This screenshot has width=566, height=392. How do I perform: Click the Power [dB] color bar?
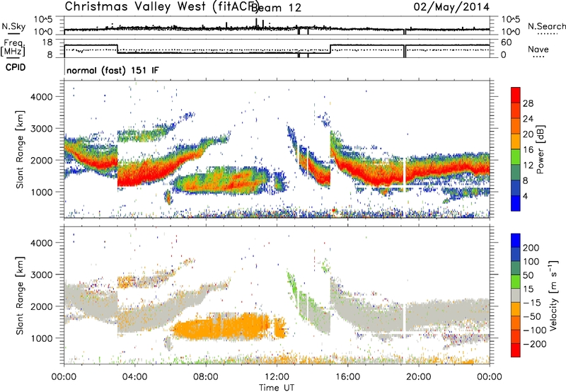click(x=516, y=149)
